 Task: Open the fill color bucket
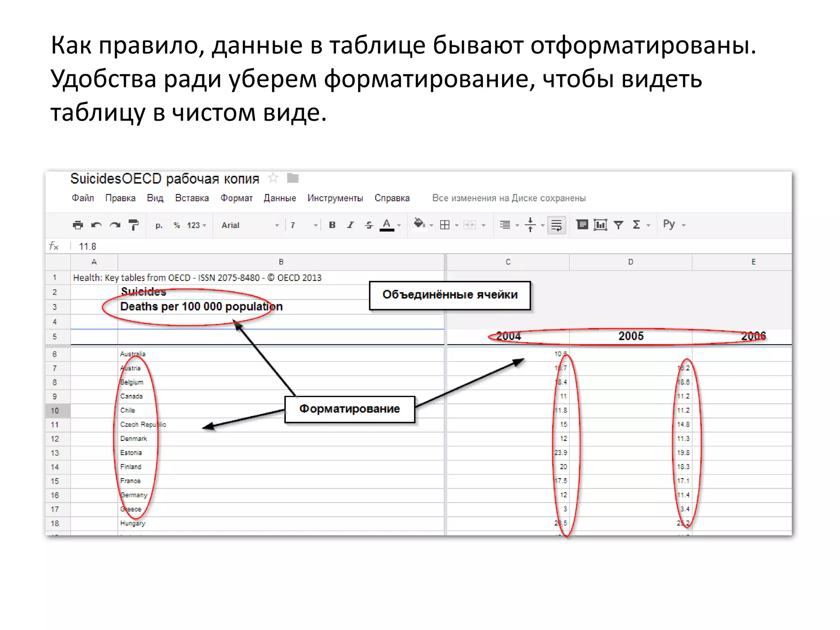point(419,224)
